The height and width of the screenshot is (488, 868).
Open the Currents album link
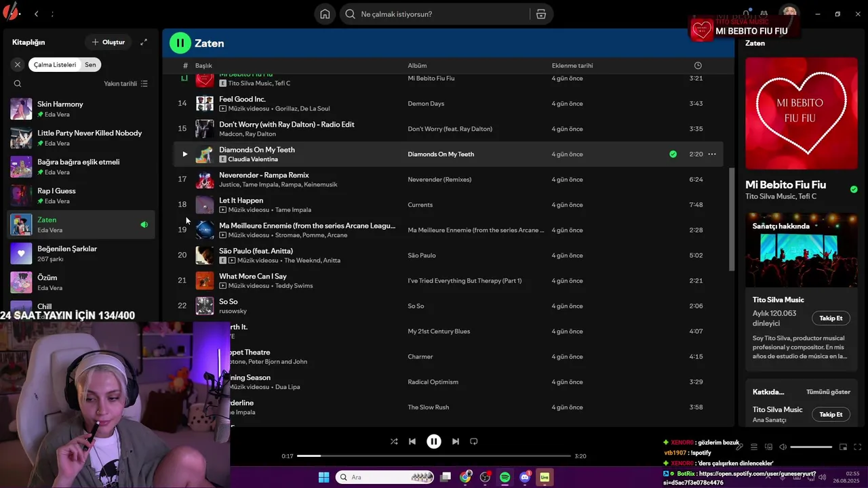click(420, 205)
